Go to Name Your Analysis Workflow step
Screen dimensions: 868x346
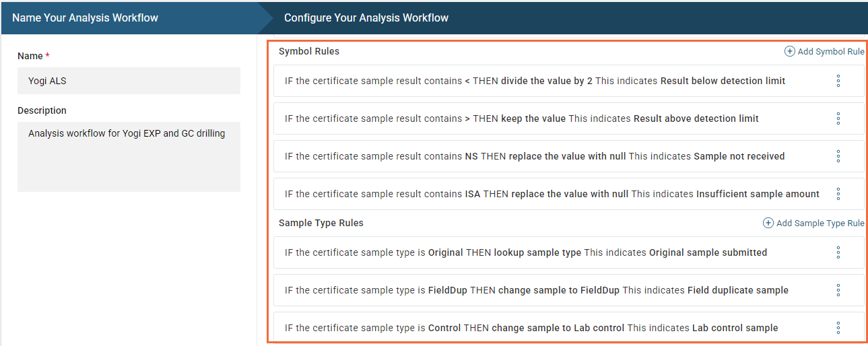pos(86,18)
